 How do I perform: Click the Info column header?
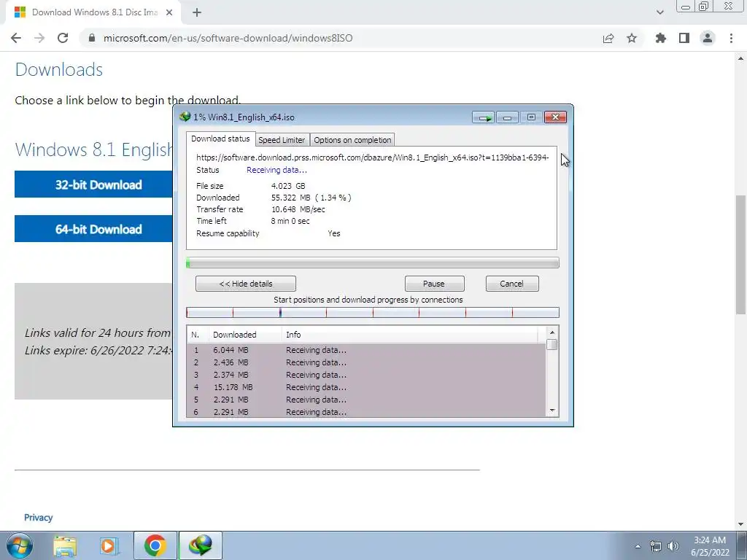click(410, 335)
